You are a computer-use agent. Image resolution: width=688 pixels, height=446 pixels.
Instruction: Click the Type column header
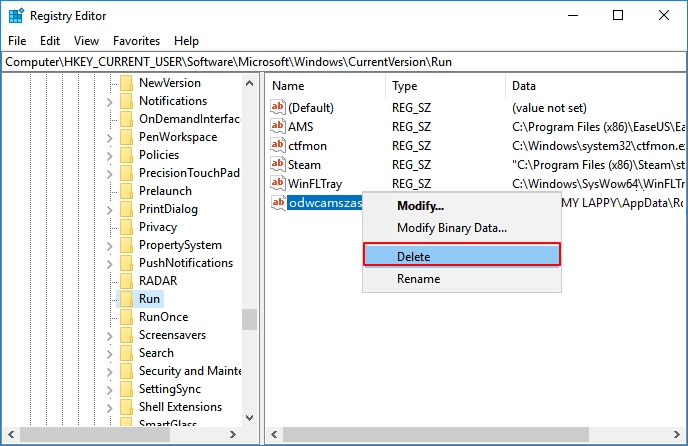[x=405, y=86]
